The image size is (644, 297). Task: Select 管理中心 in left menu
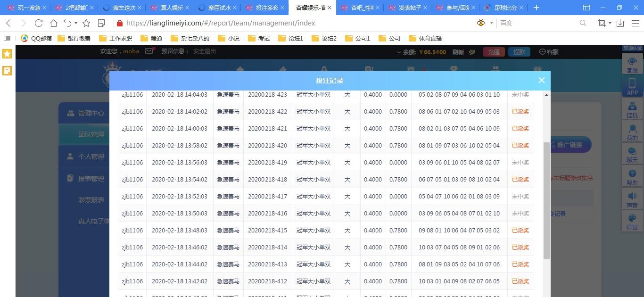[84, 113]
